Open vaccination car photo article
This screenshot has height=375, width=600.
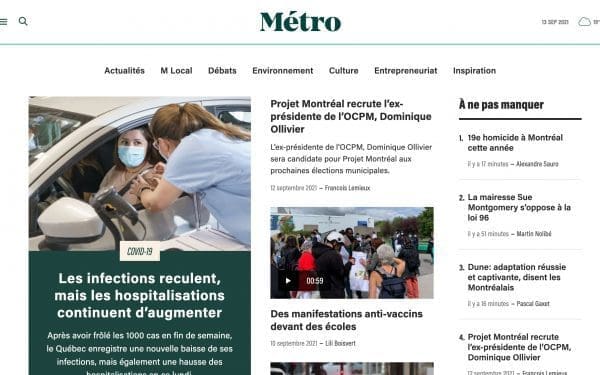140,173
